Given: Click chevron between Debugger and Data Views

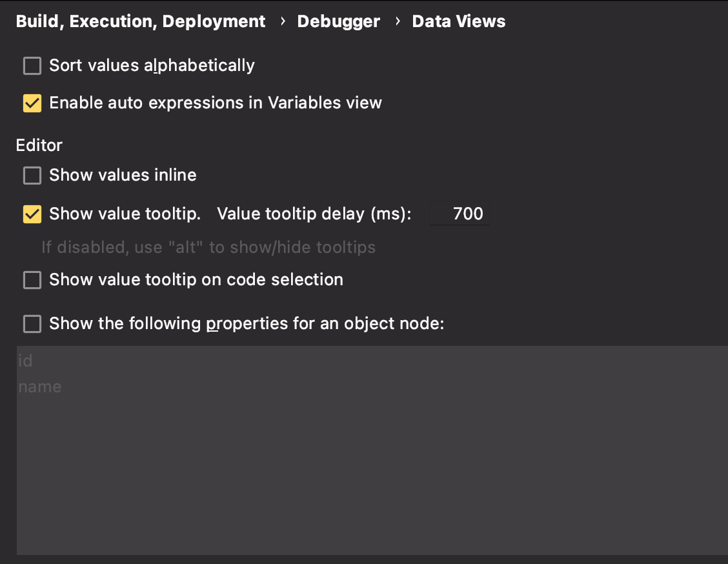Looking at the screenshot, I should [x=398, y=21].
